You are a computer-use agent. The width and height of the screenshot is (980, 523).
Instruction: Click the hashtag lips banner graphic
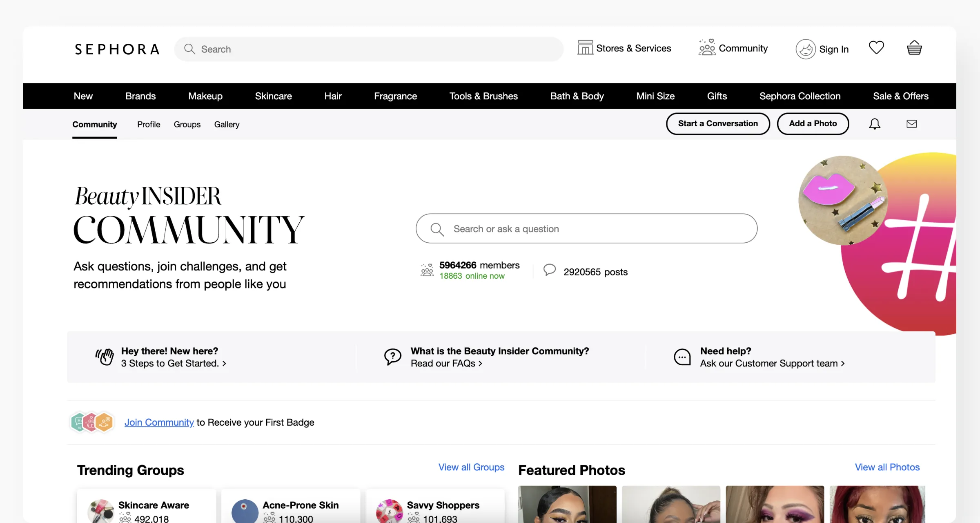click(x=878, y=244)
